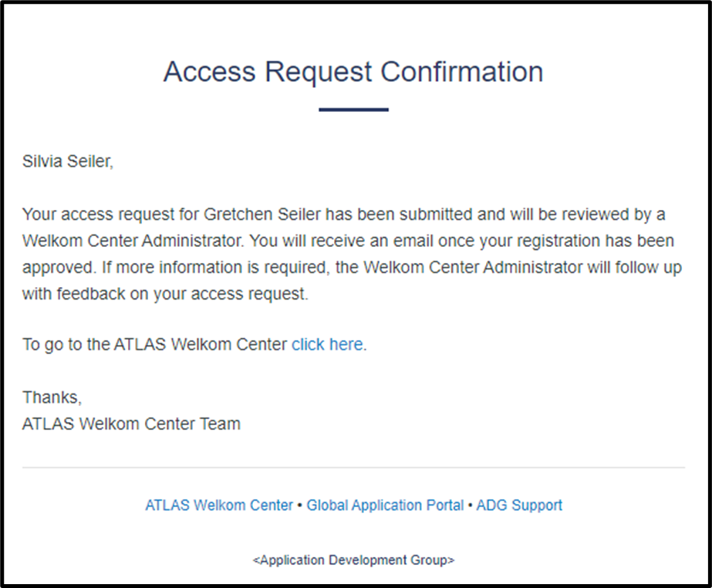Click the 'Thanks,' closing line

pyautogui.click(x=52, y=397)
